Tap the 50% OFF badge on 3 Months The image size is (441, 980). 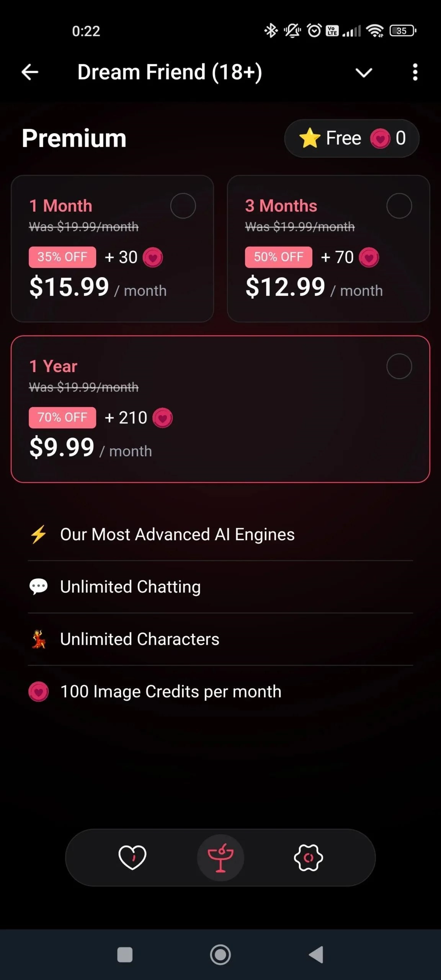click(278, 257)
